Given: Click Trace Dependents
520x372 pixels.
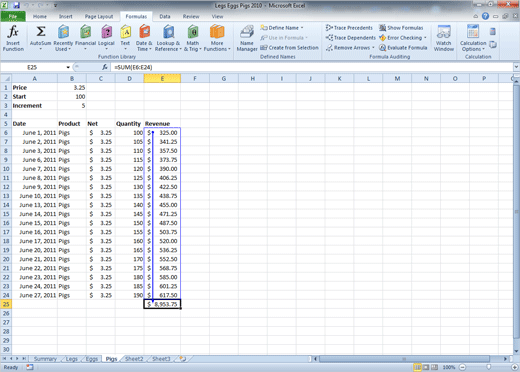Looking at the screenshot, I should click(351, 38).
